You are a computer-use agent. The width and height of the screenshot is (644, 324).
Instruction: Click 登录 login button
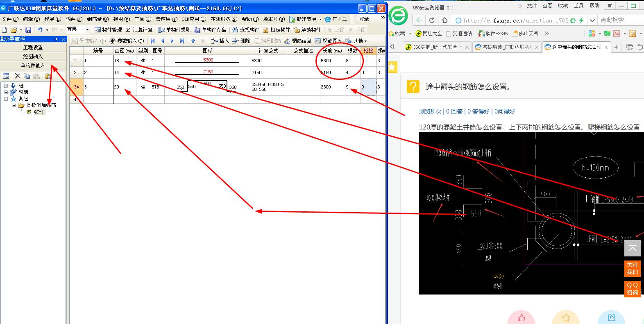tap(364, 19)
